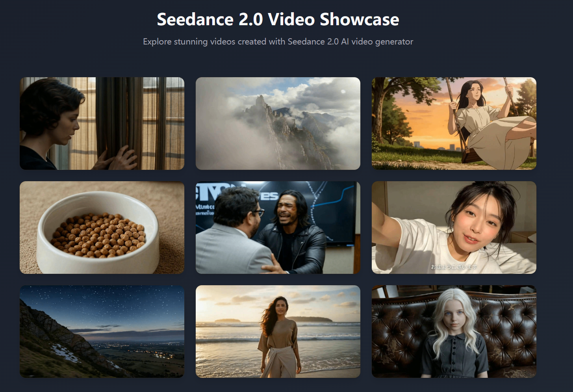Click the woman's hands on the curtain
The image size is (573, 392).
[117, 158]
